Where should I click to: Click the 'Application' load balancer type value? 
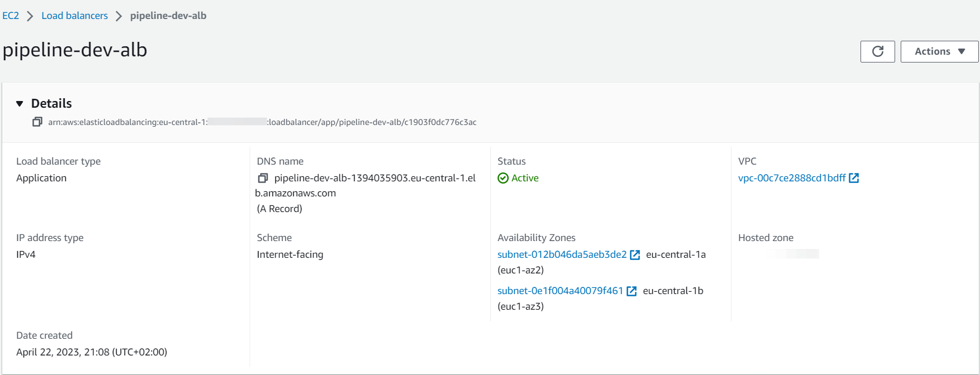(41, 178)
